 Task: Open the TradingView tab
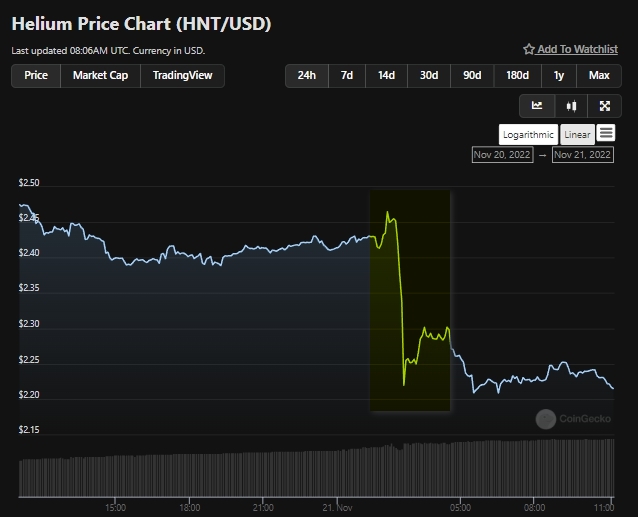183,75
